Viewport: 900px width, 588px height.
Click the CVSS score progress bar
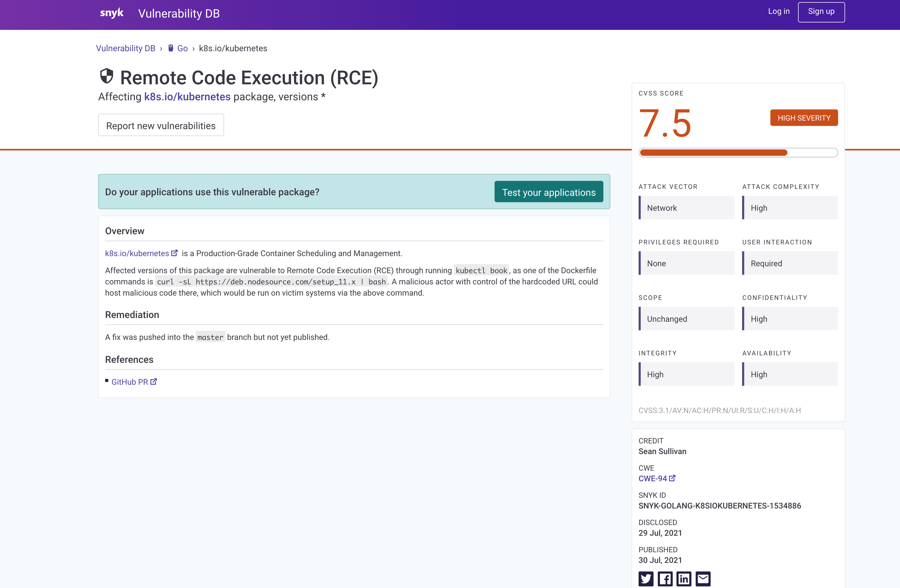click(738, 152)
